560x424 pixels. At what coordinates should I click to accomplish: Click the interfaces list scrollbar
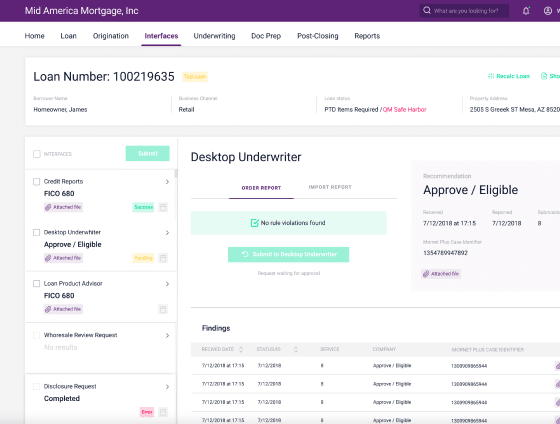click(176, 174)
